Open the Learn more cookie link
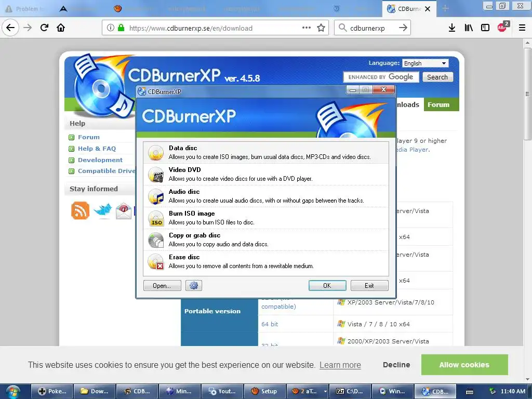532x399 pixels. (340, 365)
